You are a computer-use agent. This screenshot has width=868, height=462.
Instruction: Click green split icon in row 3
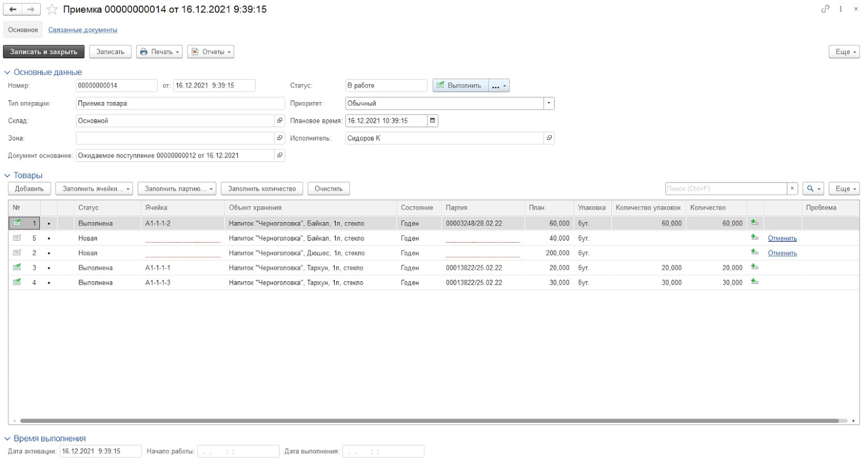coord(755,267)
